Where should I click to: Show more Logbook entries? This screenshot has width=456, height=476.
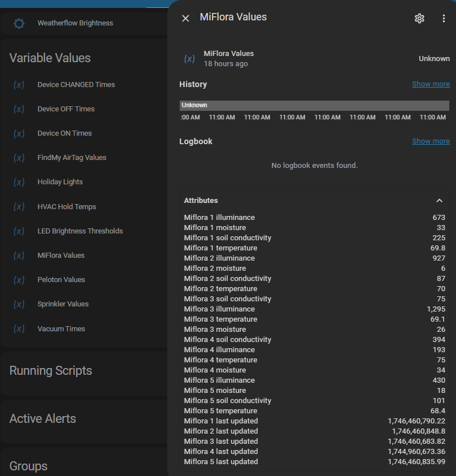pyautogui.click(x=431, y=141)
